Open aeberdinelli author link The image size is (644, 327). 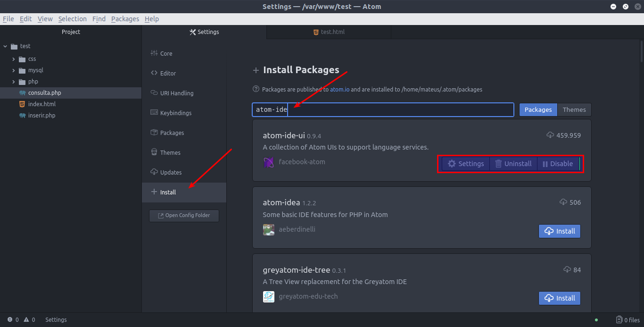297,229
